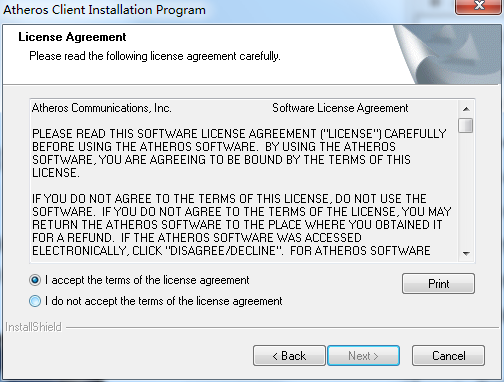Click the License Agreement heading
The height and width of the screenshot is (382, 504).
pyautogui.click(x=72, y=37)
